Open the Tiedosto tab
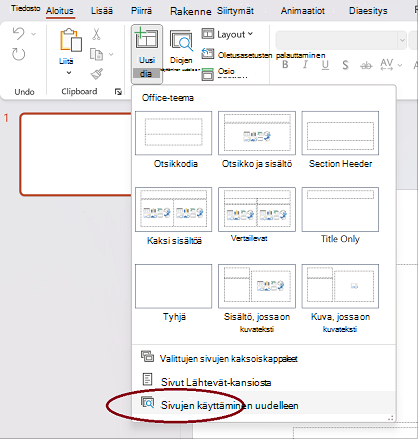The width and height of the screenshot is (418, 439). [25, 9]
